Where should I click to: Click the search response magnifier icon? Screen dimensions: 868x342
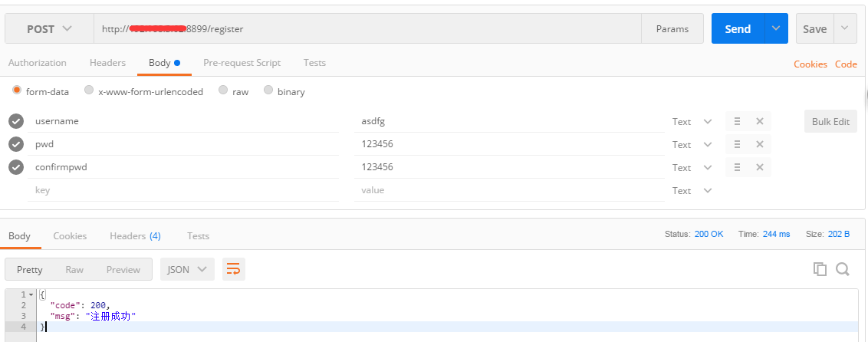(x=842, y=269)
